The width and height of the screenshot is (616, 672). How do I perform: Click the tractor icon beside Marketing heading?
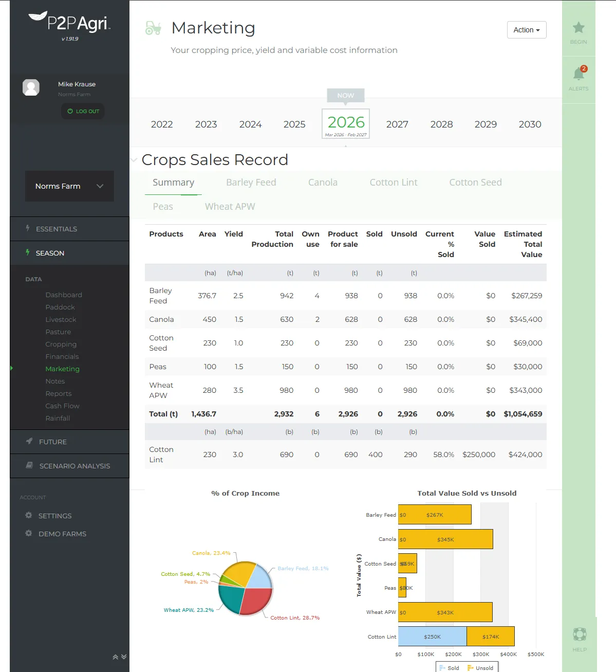pos(154,28)
